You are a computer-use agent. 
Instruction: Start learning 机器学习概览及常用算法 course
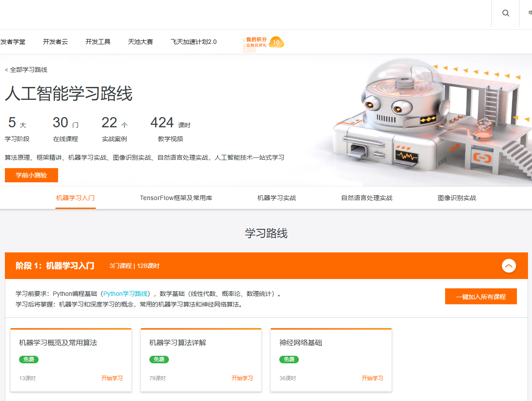(112, 378)
